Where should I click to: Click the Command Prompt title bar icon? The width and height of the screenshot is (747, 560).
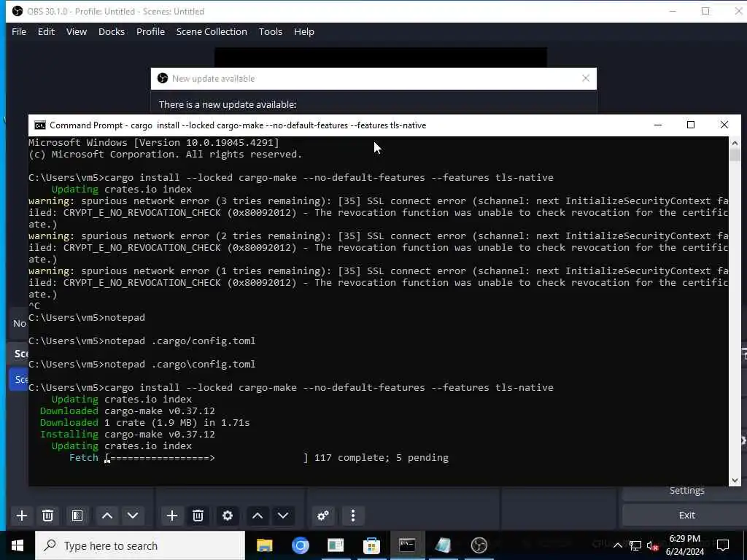[40, 125]
